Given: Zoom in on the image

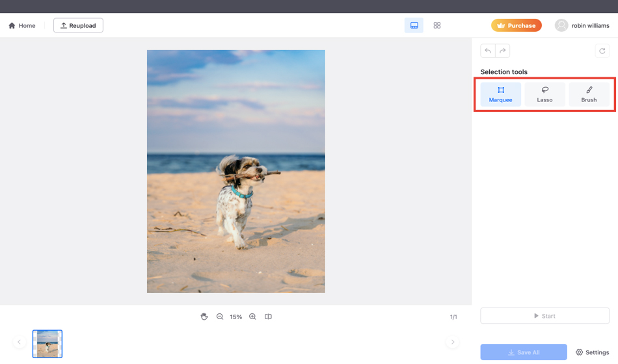Looking at the screenshot, I should click(x=252, y=317).
